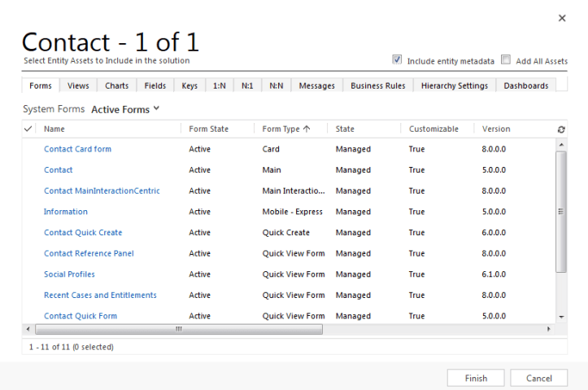588x390 pixels.
Task: Sort by the Name column header
Action: click(54, 129)
